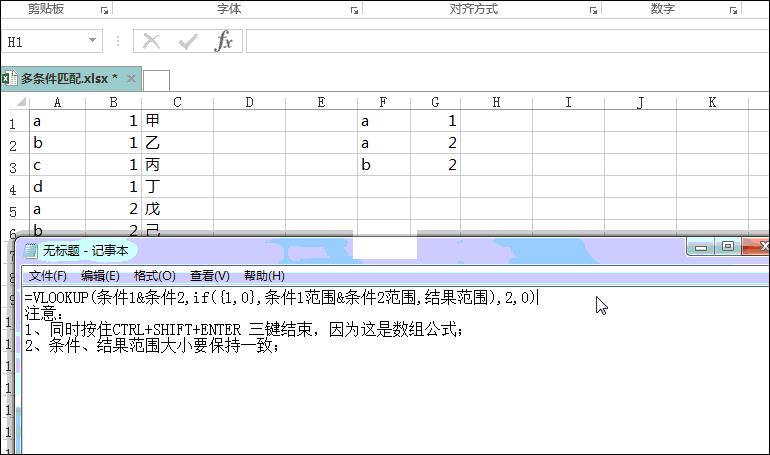Select column H header
This screenshot has width=770, height=455.
tap(496, 102)
